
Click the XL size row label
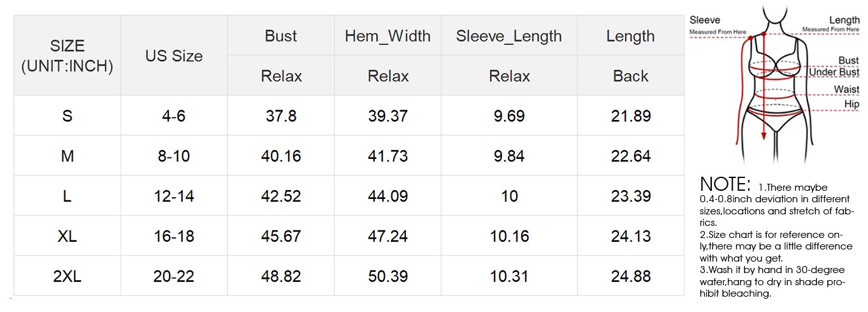coord(67,236)
